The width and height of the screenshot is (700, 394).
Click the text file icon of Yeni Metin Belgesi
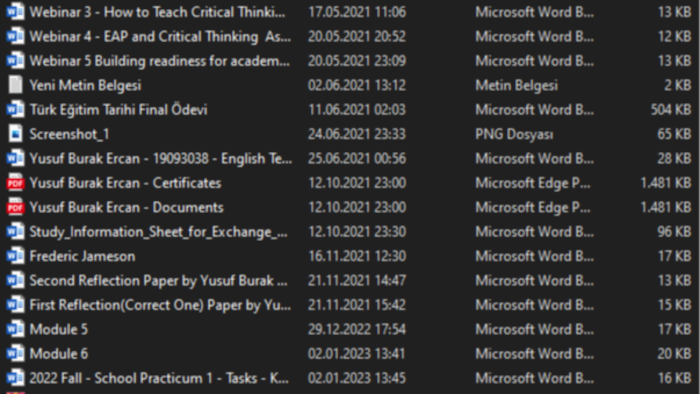15,85
